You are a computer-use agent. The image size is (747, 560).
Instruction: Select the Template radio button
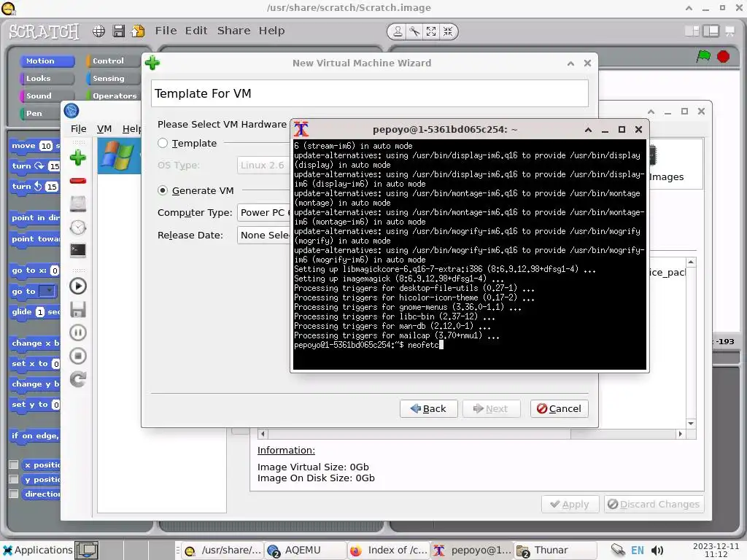click(x=163, y=143)
